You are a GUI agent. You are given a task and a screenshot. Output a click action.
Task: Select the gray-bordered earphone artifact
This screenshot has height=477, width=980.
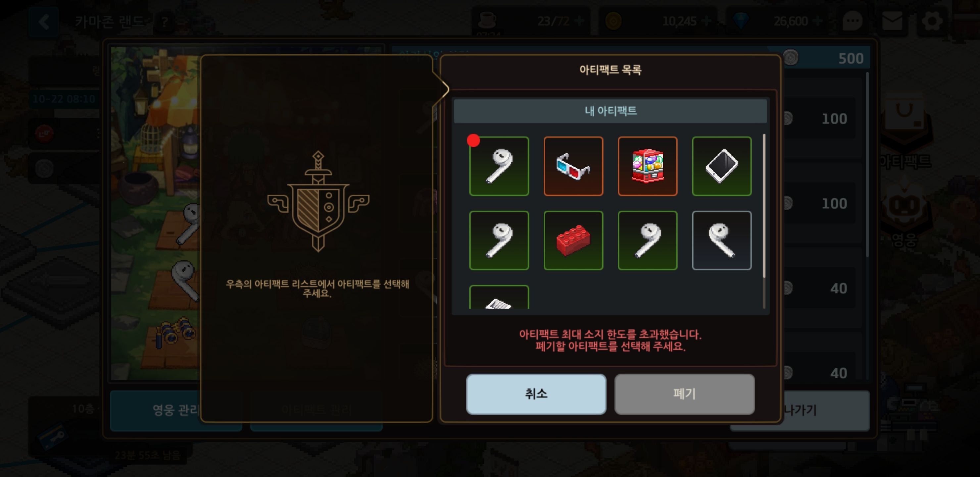(x=722, y=240)
